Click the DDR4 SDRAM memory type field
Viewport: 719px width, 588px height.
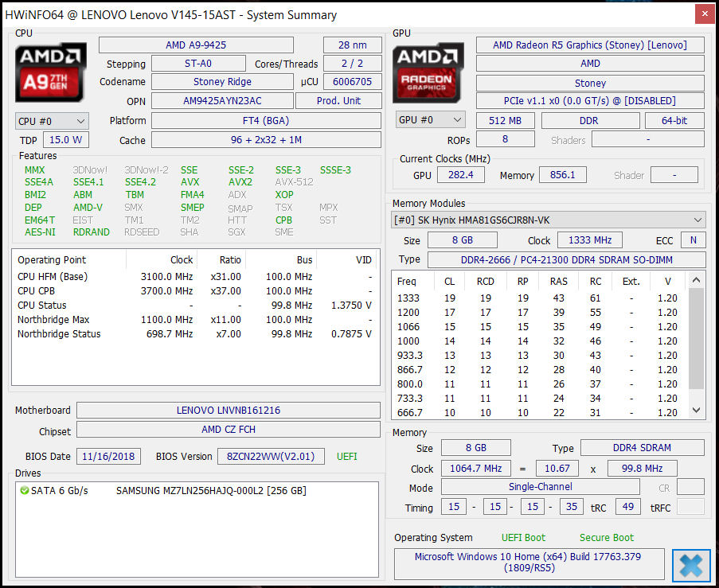coord(642,448)
